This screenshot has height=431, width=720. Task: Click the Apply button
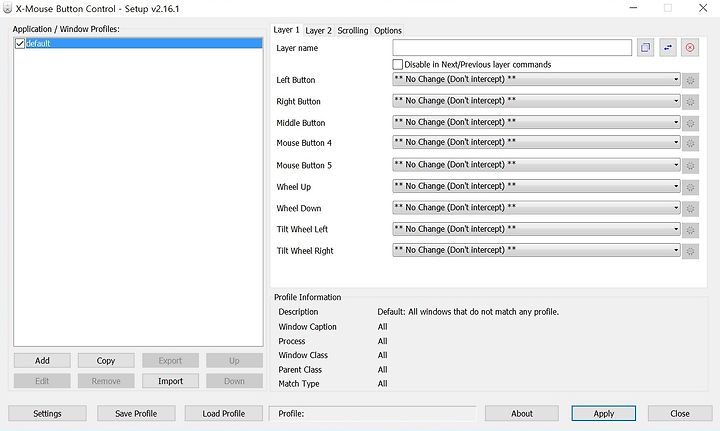tap(604, 414)
